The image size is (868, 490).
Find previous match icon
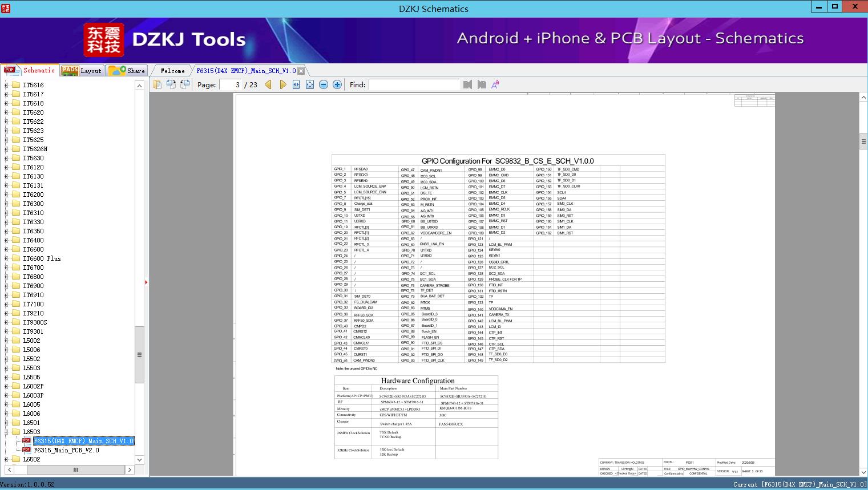coord(468,84)
